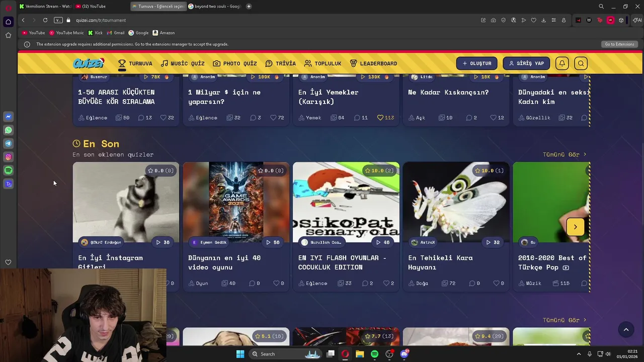Screen dimensions: 644x362
Task: Open the Amazon bookmark
Action: 164,33
